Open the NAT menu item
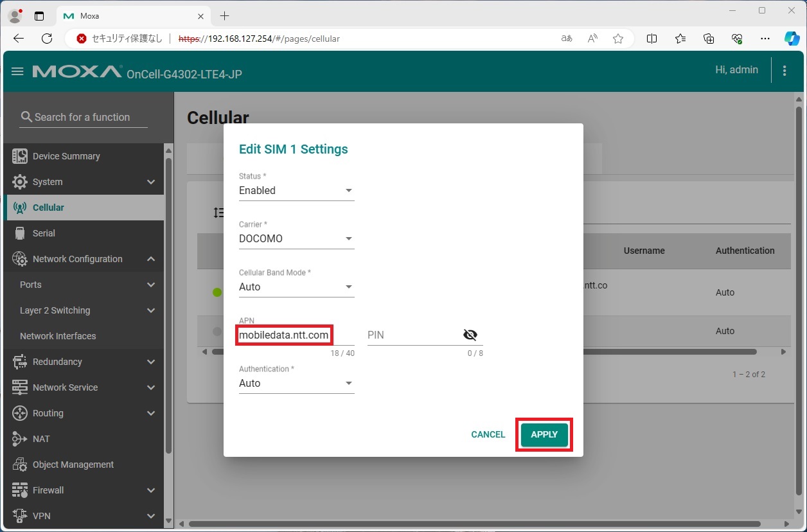Screen dimensions: 807x532 point(84,439)
